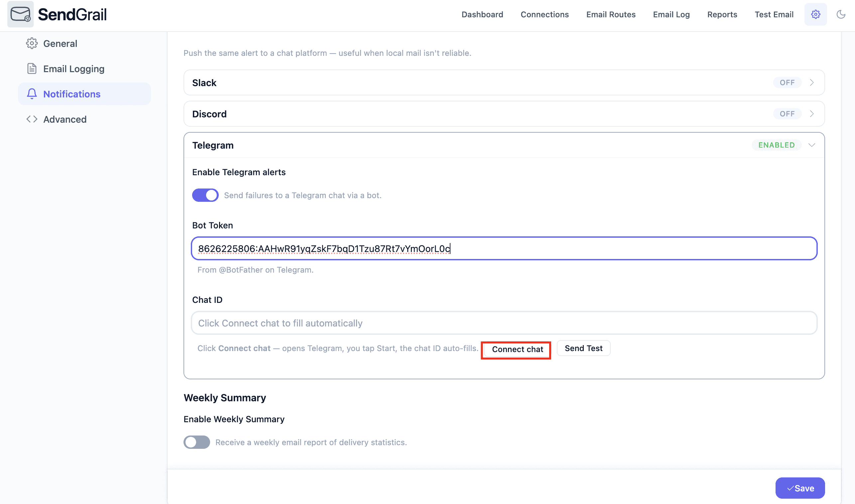
Task: Open the Dashboard page
Action: 482,14
